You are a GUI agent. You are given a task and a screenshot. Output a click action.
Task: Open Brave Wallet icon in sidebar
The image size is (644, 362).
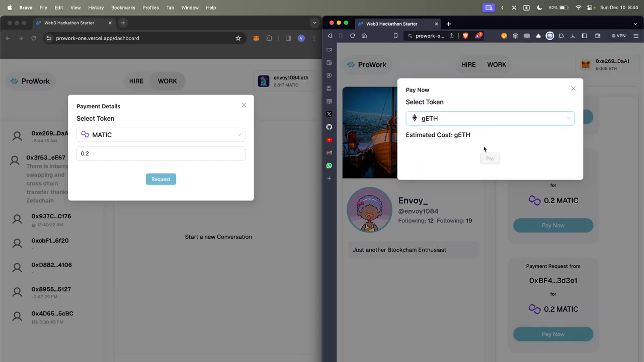click(x=329, y=63)
